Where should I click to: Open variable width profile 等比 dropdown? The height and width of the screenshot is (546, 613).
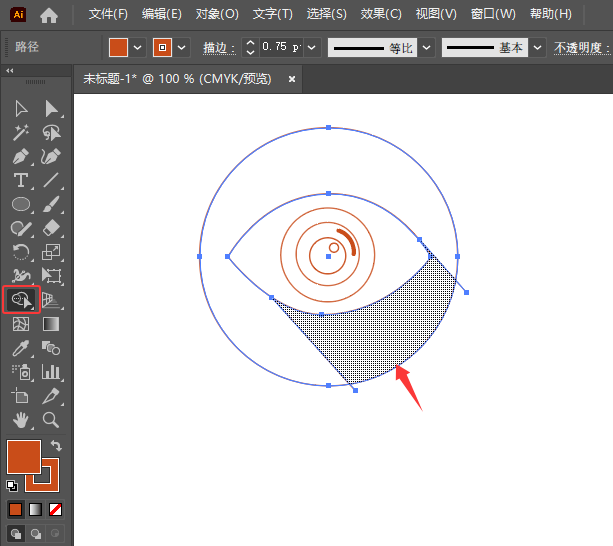(x=427, y=48)
